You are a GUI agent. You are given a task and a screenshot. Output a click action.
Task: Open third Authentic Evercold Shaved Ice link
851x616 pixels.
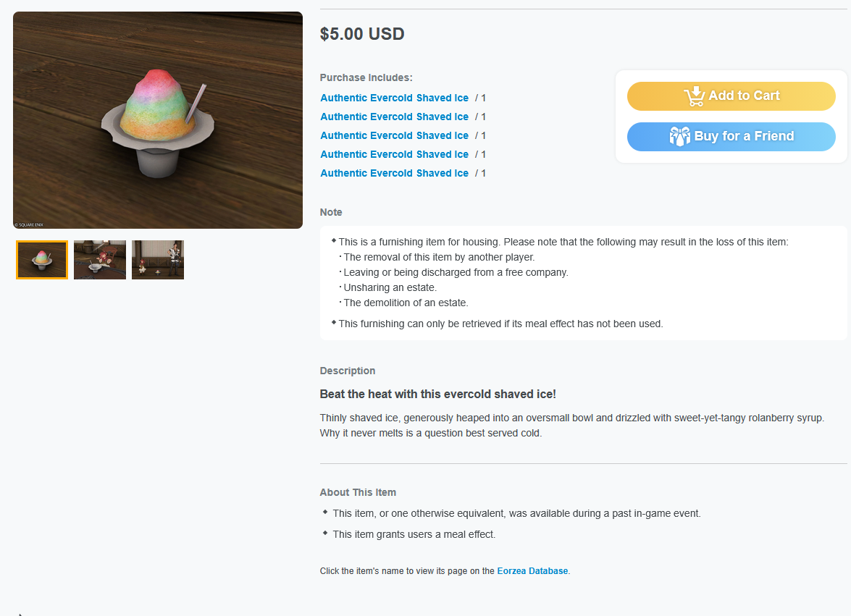(394, 135)
